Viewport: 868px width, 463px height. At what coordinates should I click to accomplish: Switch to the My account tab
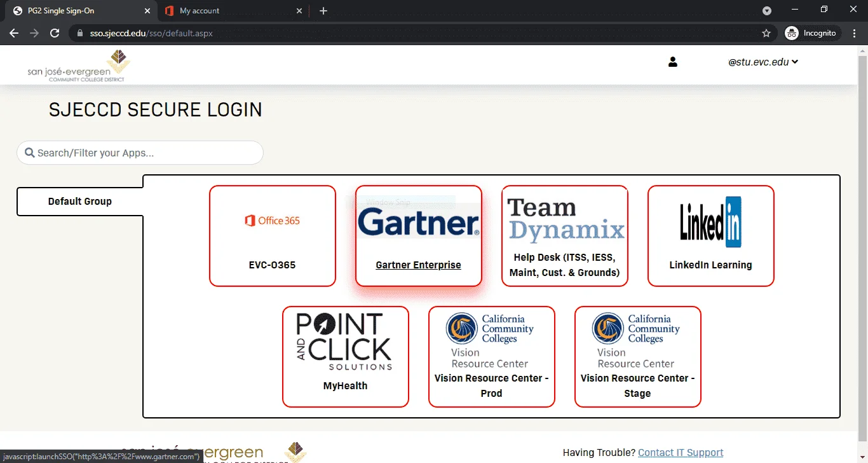tap(233, 11)
